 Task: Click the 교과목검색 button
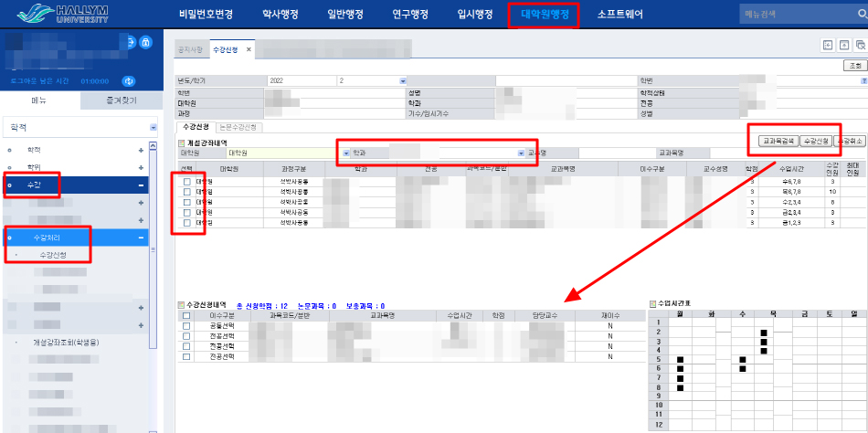774,141
